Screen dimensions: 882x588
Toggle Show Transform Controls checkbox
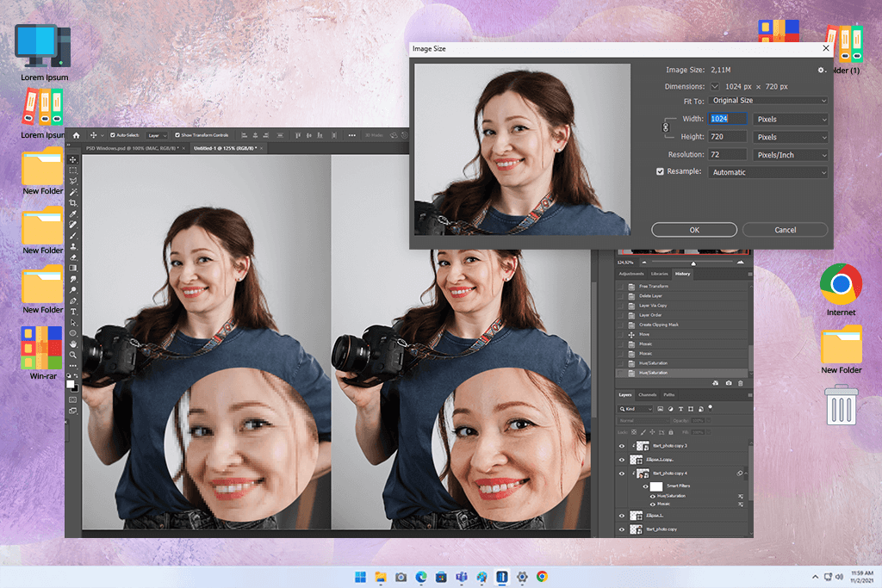pyautogui.click(x=177, y=135)
